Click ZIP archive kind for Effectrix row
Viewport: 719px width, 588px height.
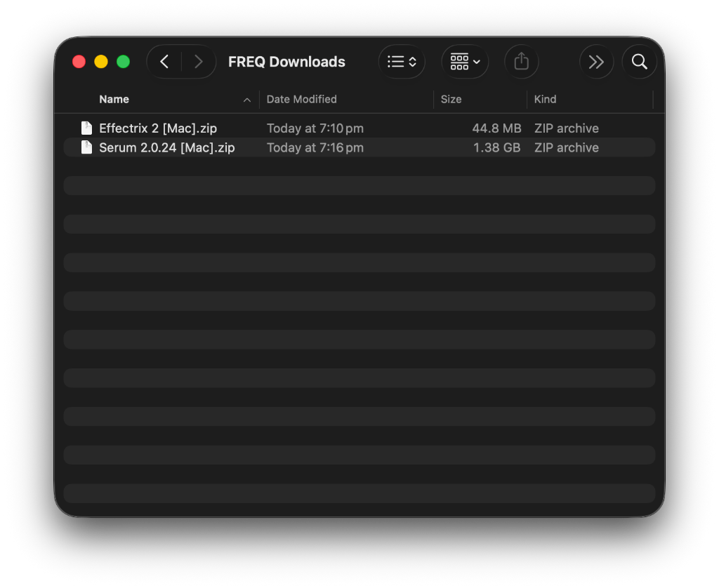click(x=567, y=128)
